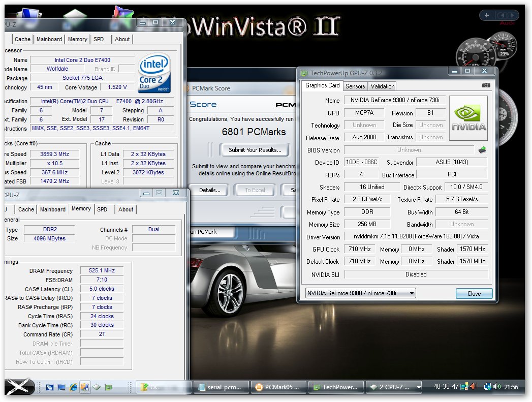Click the Memory Type DDR field in GPU-Z
Screen dimensions: 532x402
point(367,212)
